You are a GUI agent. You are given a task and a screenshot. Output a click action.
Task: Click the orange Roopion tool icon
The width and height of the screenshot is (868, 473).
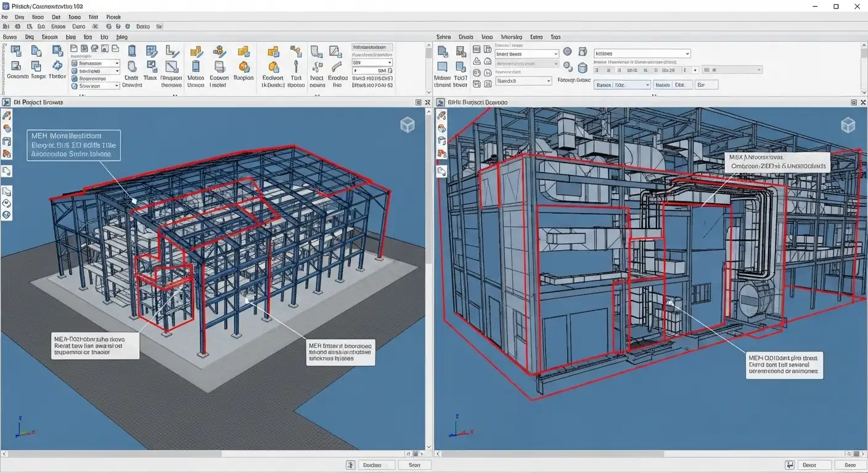point(244,66)
